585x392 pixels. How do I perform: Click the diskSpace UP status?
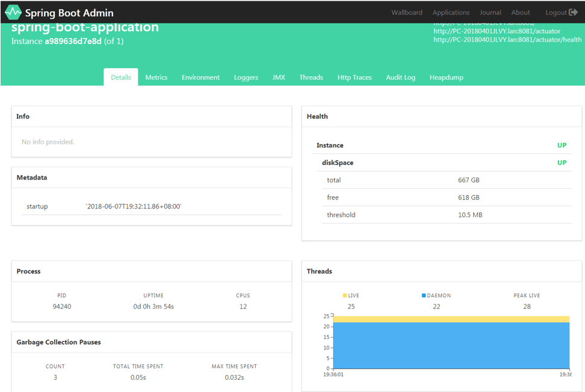click(x=561, y=162)
